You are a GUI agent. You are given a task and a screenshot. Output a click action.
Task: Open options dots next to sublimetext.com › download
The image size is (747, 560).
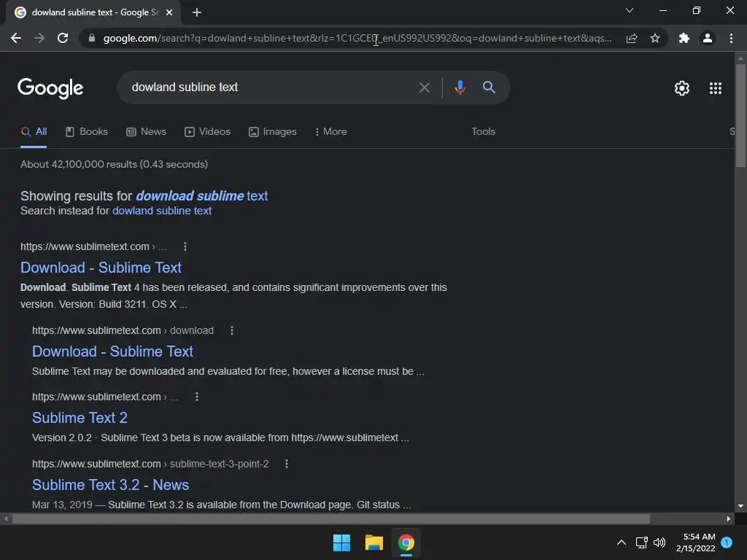pyautogui.click(x=232, y=330)
